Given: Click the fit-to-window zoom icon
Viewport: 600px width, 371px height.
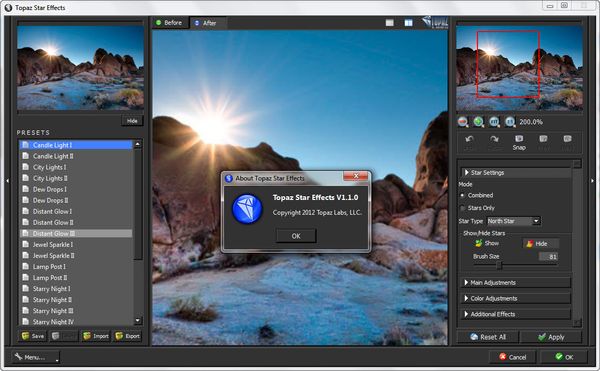Looking at the screenshot, I should (x=494, y=122).
